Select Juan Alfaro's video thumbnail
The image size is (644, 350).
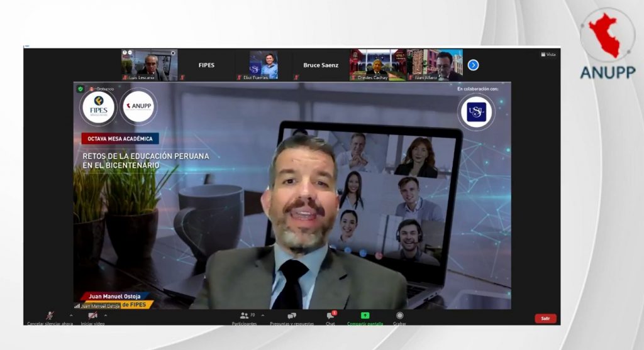coord(435,65)
